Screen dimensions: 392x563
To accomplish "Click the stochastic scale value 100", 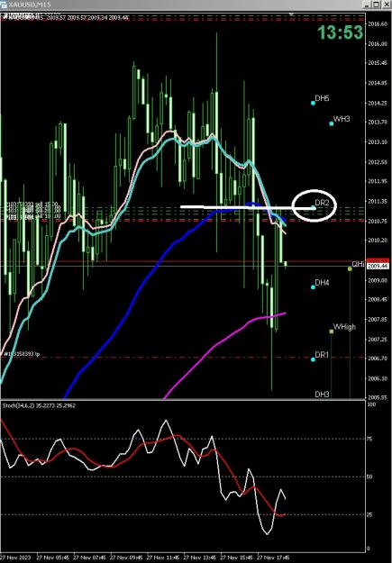I will point(372,404).
